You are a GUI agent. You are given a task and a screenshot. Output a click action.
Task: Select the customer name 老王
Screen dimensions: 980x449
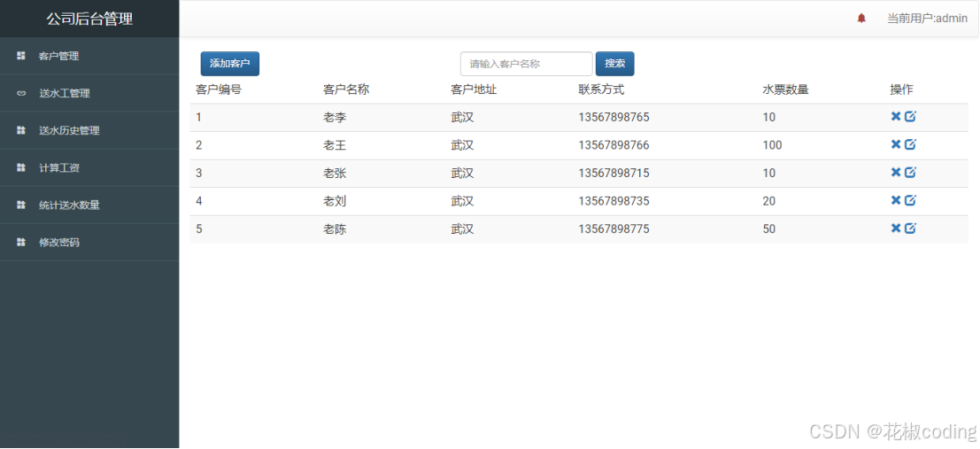[335, 145]
